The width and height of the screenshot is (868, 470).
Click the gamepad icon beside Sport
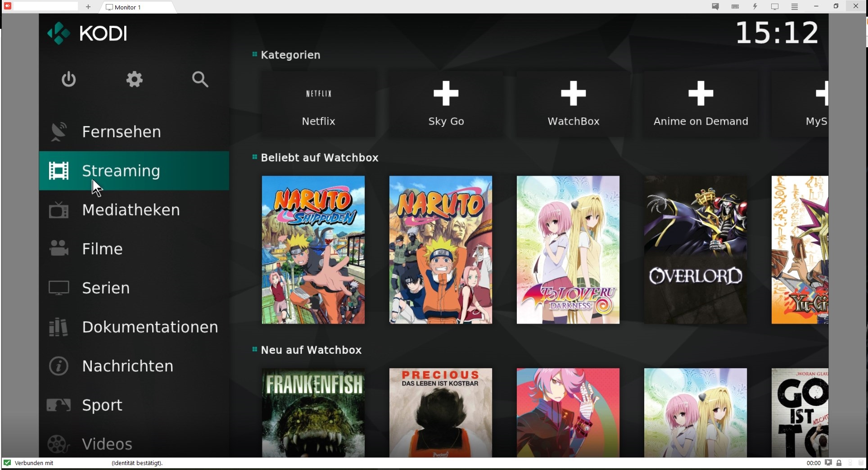coord(59,405)
